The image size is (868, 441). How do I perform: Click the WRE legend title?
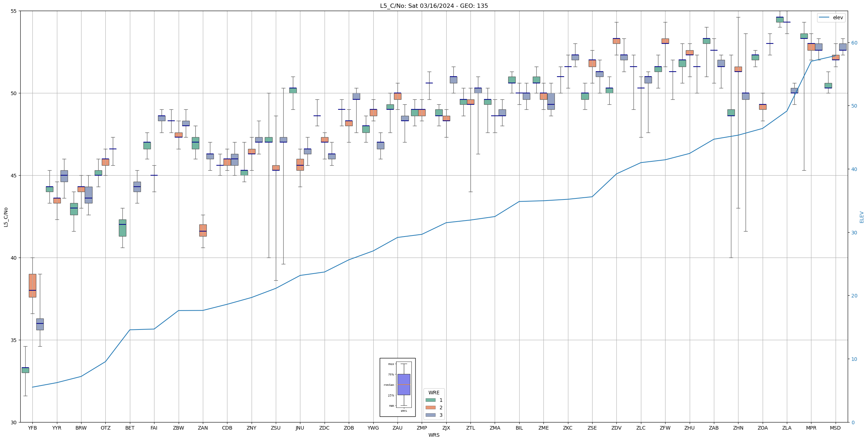click(434, 393)
